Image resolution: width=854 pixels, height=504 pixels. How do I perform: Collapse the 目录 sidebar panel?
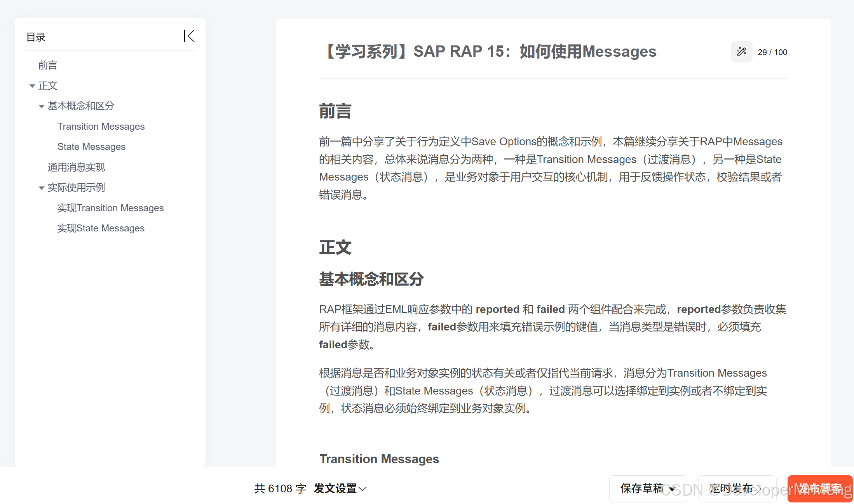[x=189, y=36]
